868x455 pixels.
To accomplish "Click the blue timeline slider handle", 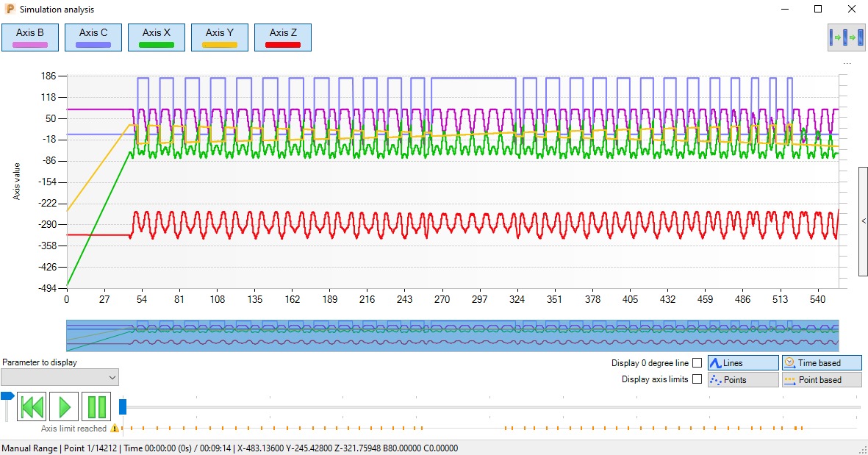I will [123, 406].
